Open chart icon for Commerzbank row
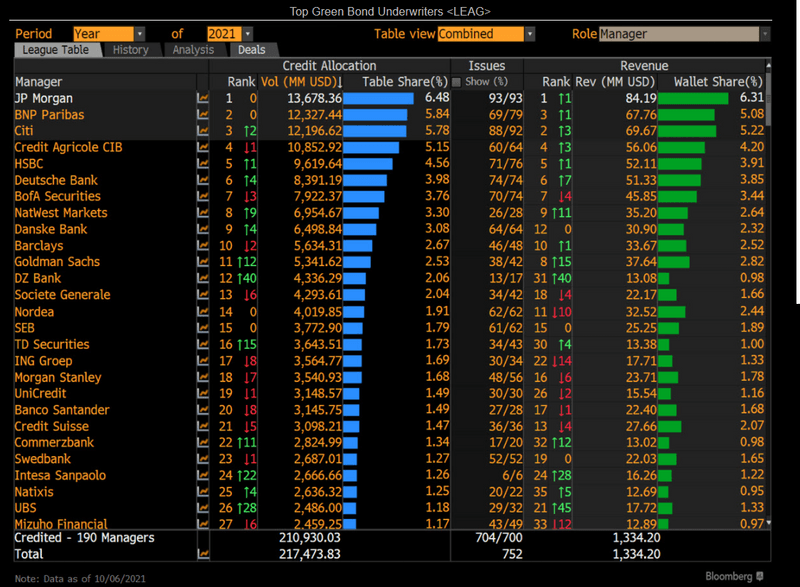 (203, 442)
